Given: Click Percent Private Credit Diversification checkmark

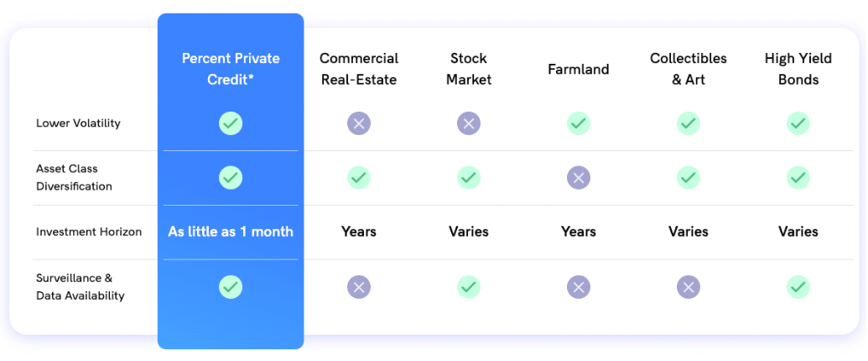Looking at the screenshot, I should 231,177.
